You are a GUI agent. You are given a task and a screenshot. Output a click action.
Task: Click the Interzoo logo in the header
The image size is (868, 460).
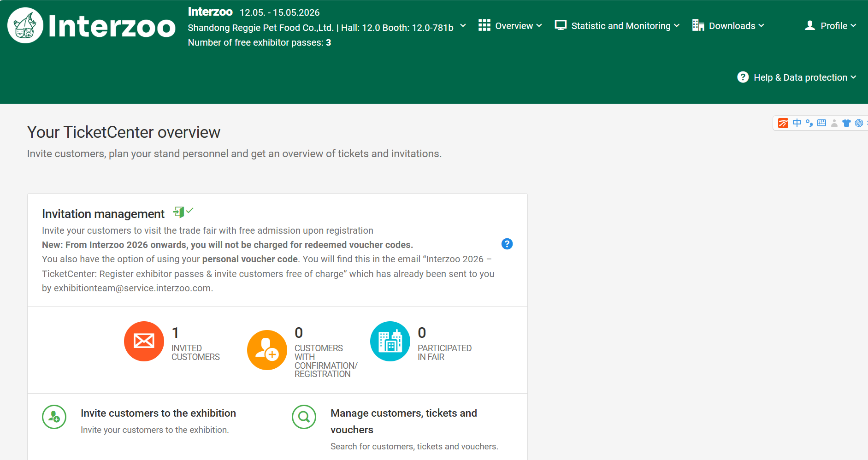(x=91, y=26)
